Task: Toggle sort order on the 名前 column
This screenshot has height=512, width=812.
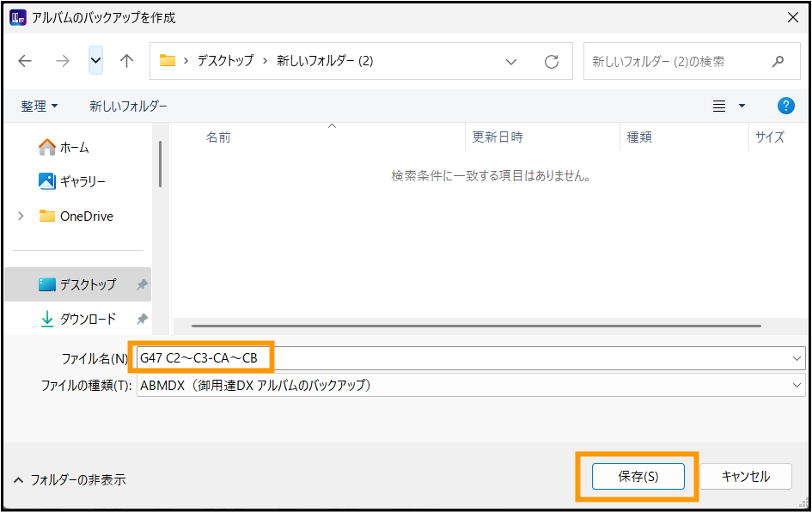Action: tap(218, 136)
